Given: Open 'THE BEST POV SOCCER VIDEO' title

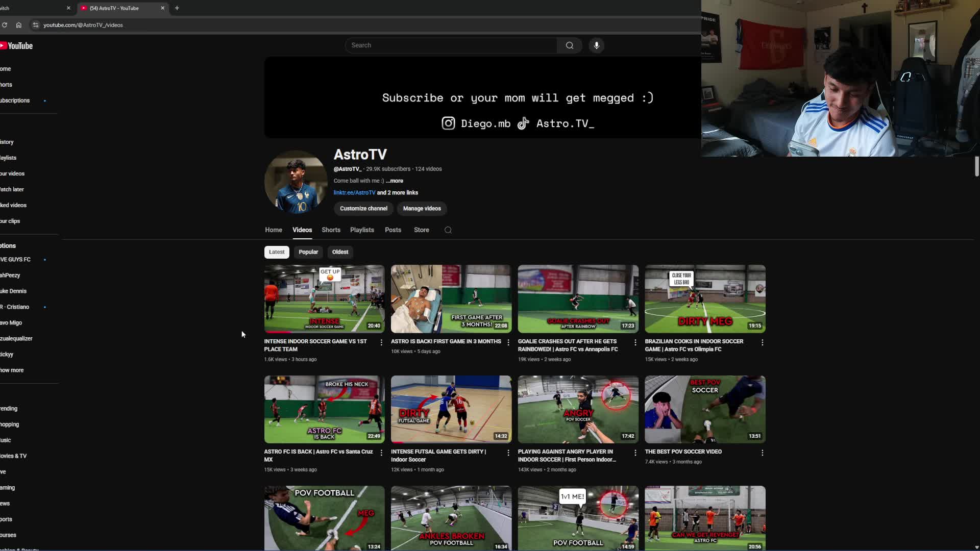Looking at the screenshot, I should (x=683, y=452).
